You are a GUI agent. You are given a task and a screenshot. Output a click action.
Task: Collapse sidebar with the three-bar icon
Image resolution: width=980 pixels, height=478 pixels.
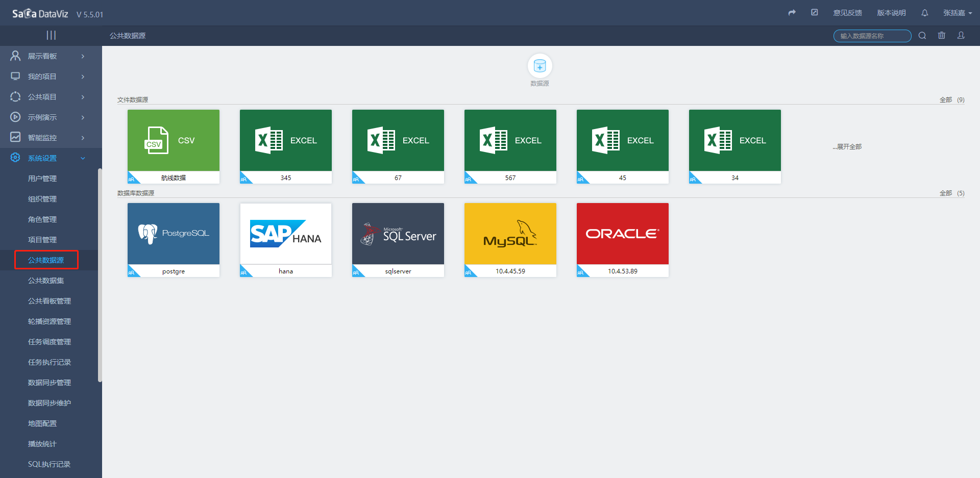51,35
